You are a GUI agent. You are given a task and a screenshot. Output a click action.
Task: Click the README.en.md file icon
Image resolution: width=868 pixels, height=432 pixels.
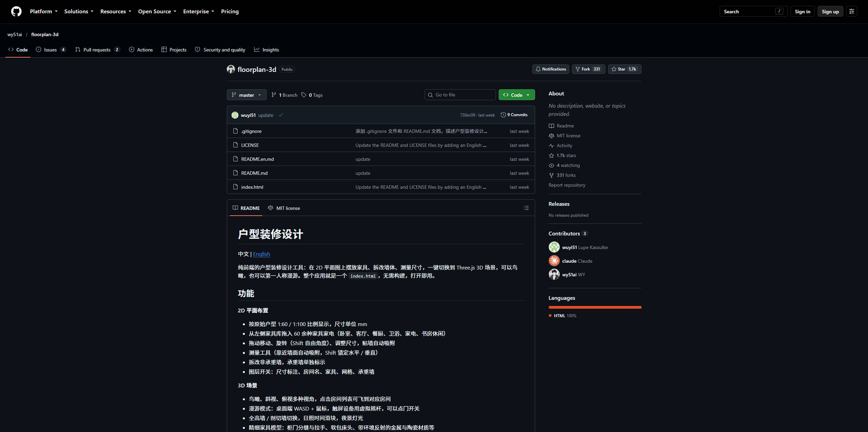(235, 159)
